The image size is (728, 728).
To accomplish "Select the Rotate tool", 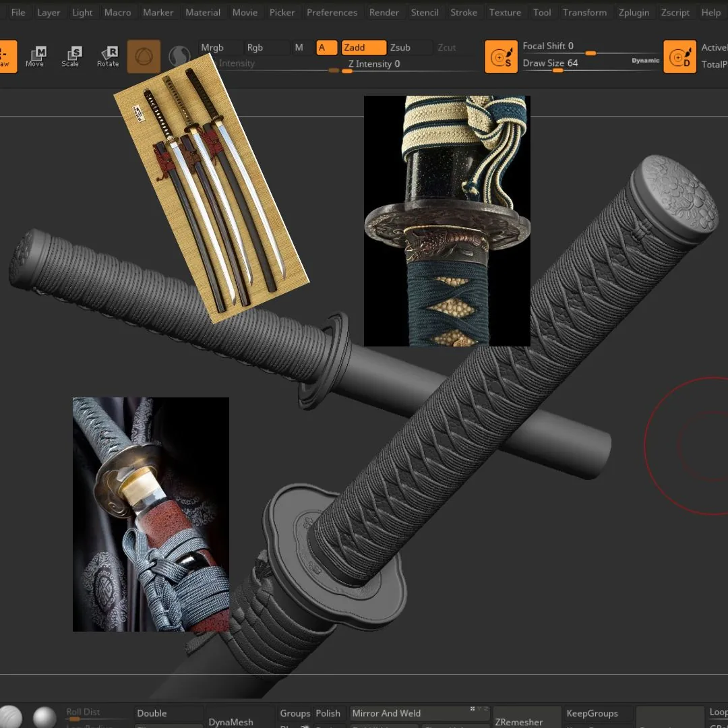I will click(x=108, y=56).
